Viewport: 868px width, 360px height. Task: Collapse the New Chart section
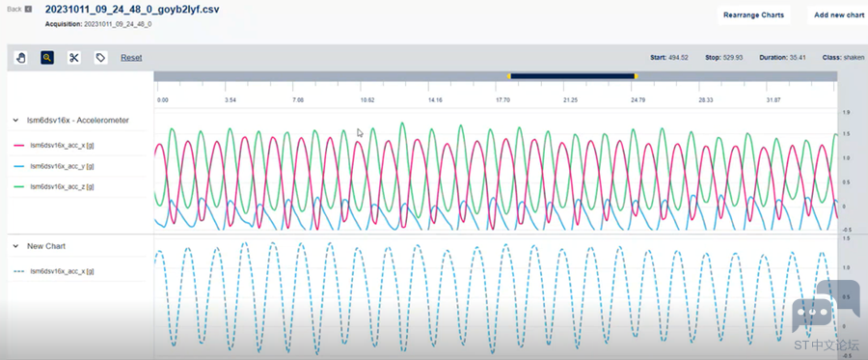tap(15, 246)
